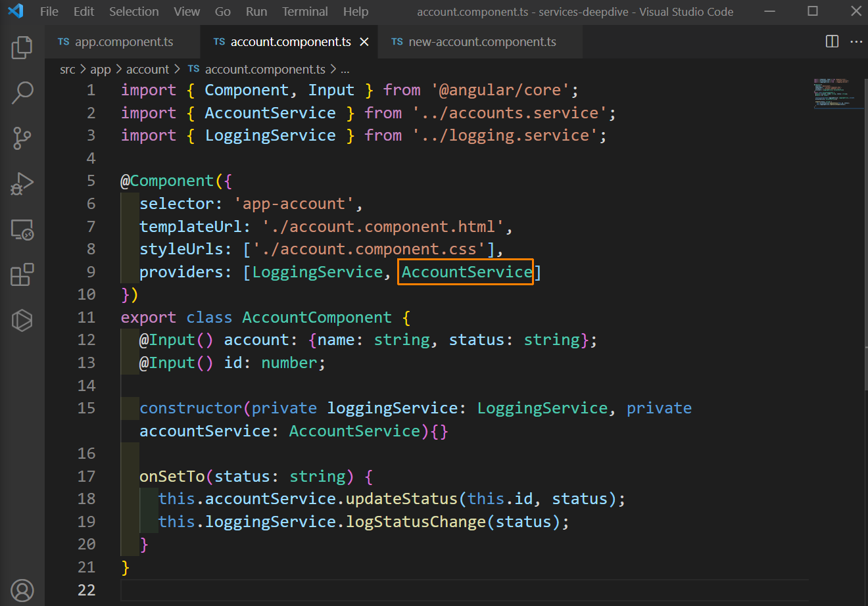Click the minimap code preview
The image size is (868, 606).
838,93
